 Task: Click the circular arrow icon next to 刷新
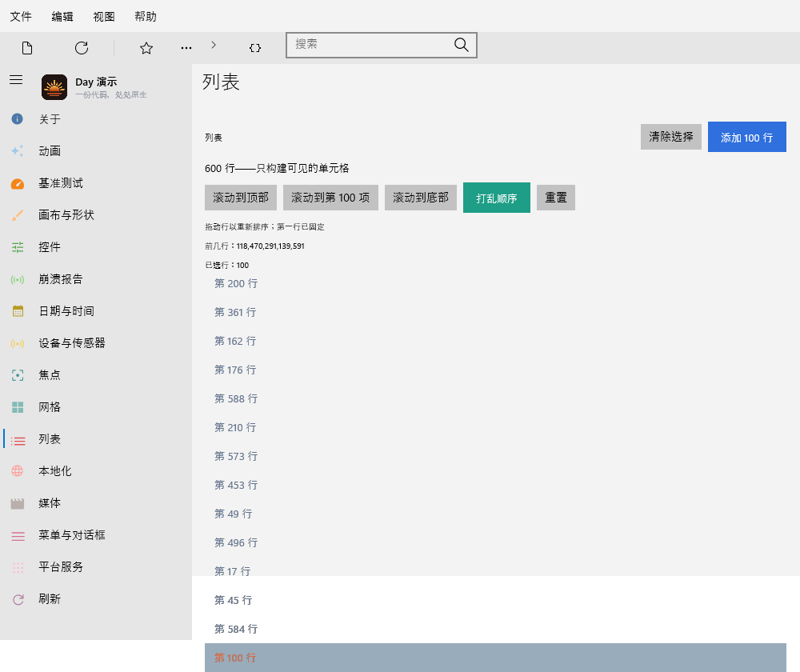click(18, 599)
